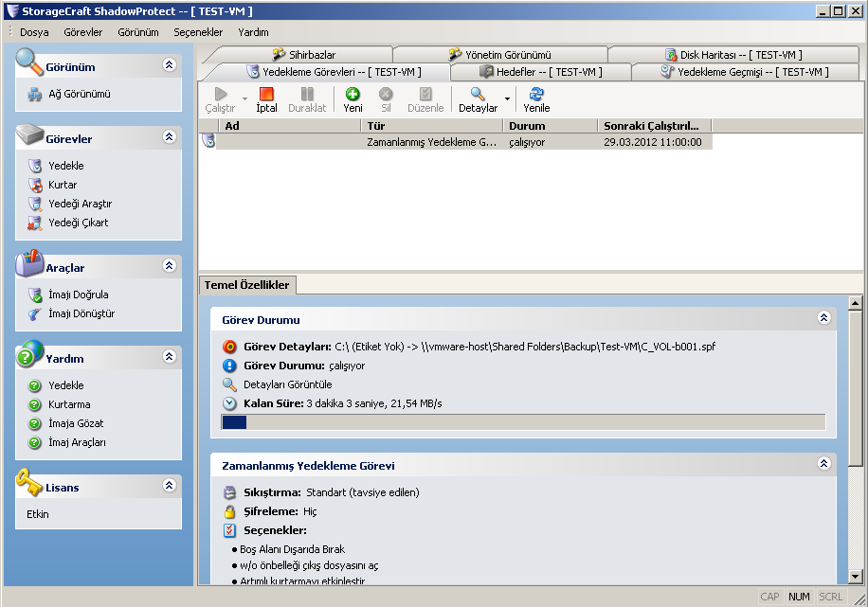Image resolution: width=868 pixels, height=607 pixels.
Task: Click the Kurtarma help icon
Action: click(34, 404)
